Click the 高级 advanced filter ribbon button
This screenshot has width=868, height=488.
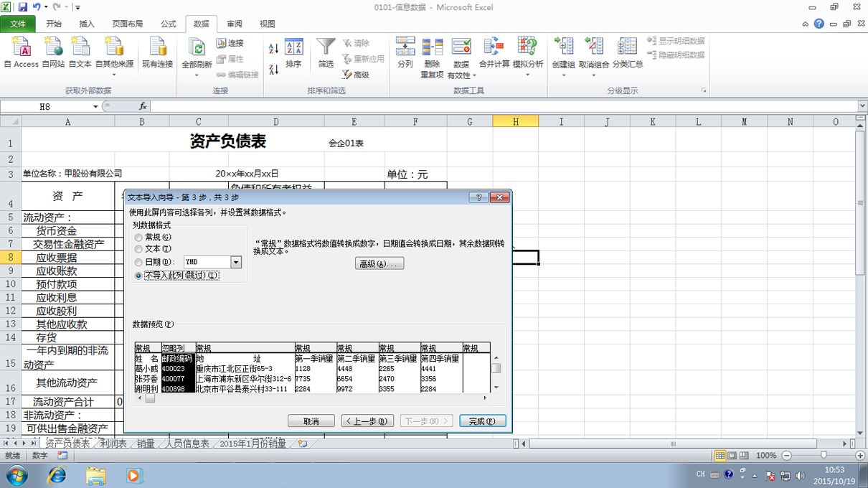pos(356,75)
